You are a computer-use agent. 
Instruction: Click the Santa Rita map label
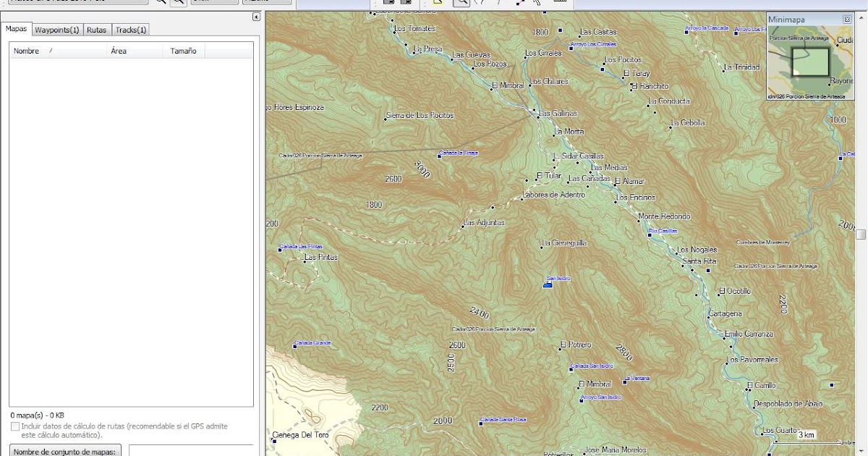699,261
